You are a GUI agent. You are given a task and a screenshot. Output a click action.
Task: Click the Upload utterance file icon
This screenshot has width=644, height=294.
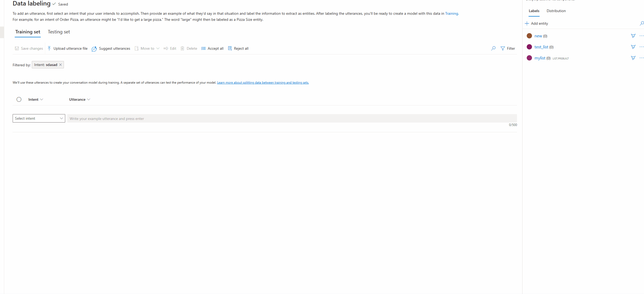[49, 48]
